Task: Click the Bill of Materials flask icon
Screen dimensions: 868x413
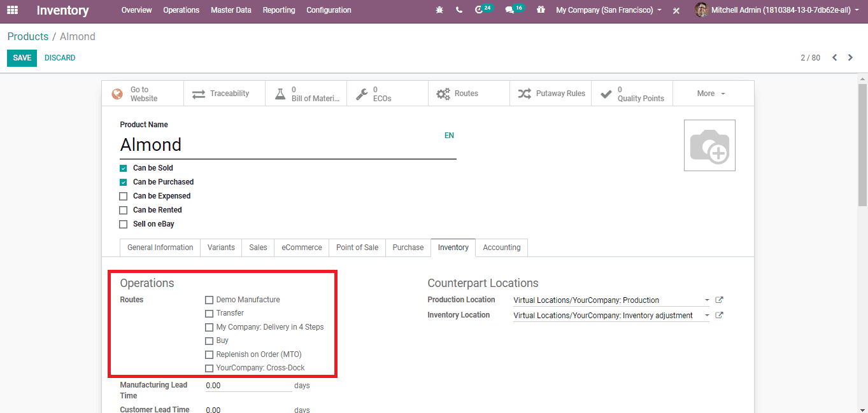Action: (280, 94)
